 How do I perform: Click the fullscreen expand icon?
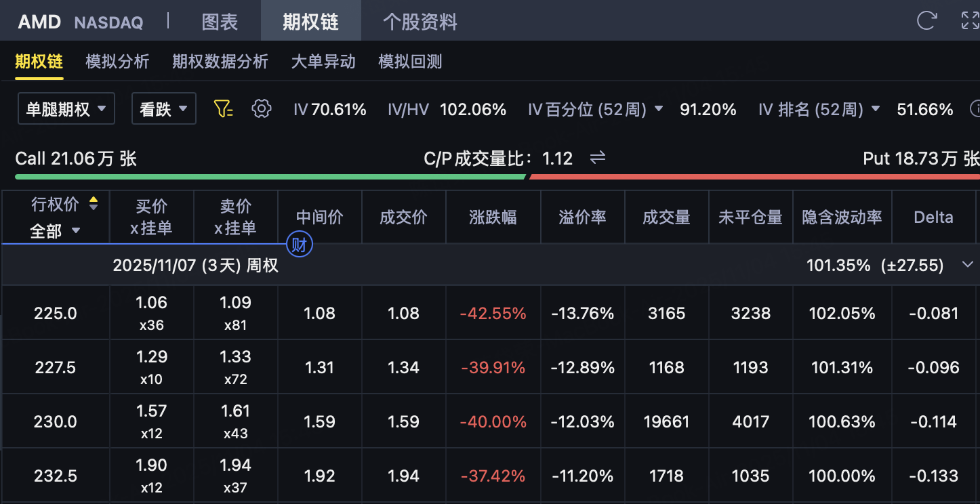point(971,20)
